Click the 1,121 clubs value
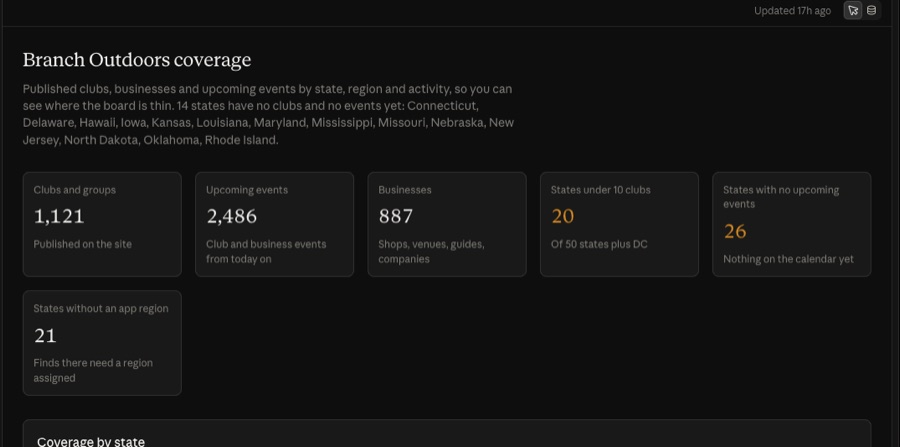900x447 pixels. coord(59,216)
